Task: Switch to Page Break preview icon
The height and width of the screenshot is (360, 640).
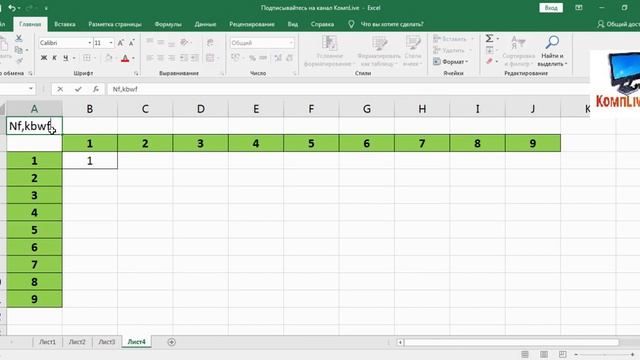Action: pos(562,354)
